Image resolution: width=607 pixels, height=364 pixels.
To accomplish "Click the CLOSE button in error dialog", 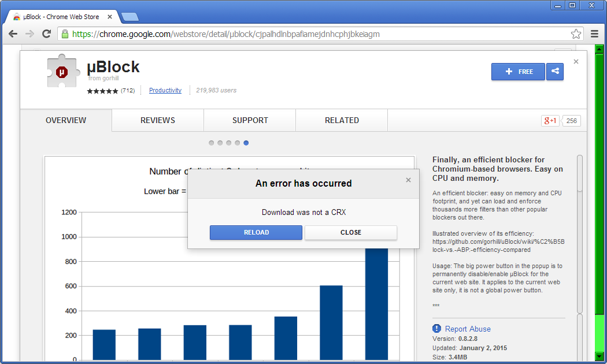I will pyautogui.click(x=351, y=232).
